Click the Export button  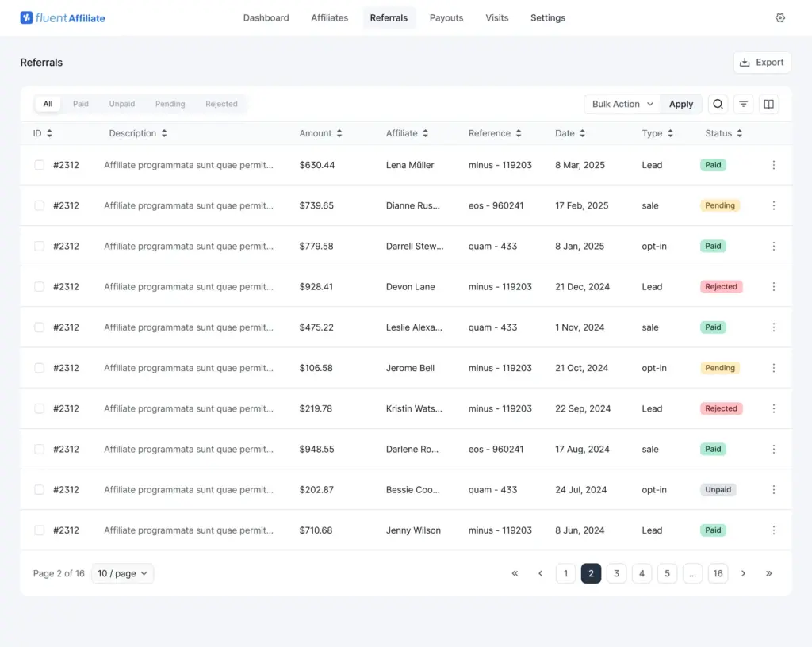pyautogui.click(x=762, y=62)
